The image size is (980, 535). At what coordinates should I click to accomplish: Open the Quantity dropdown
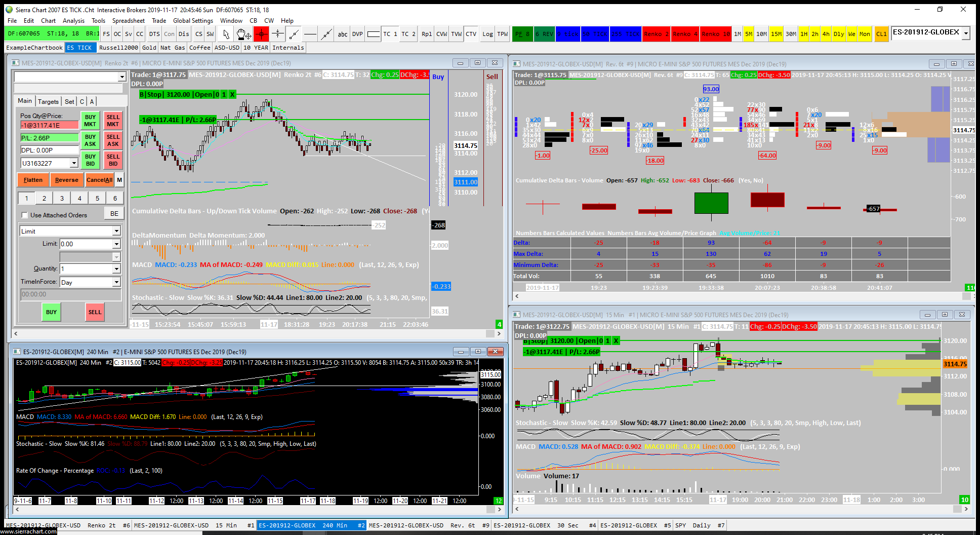(116, 269)
